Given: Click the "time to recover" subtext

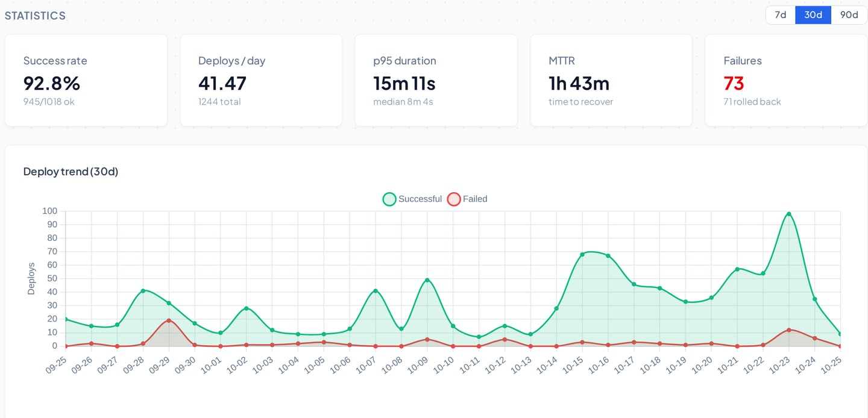Looking at the screenshot, I should [581, 102].
